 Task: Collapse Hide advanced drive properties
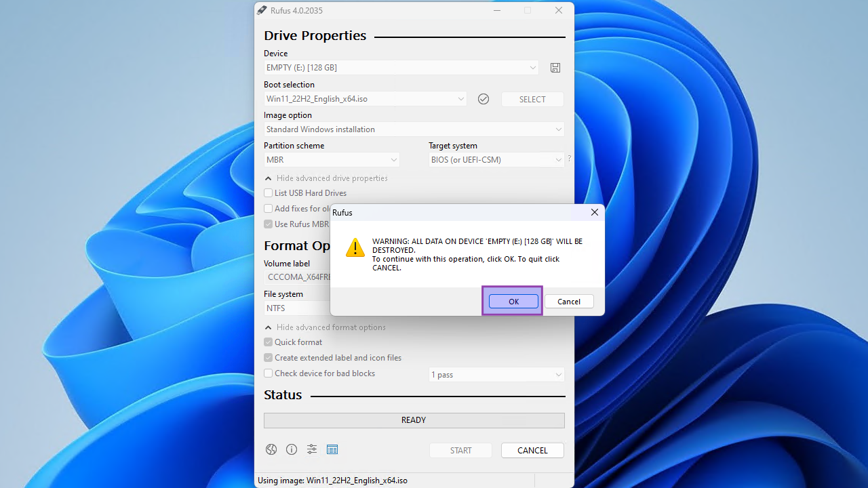(x=326, y=178)
